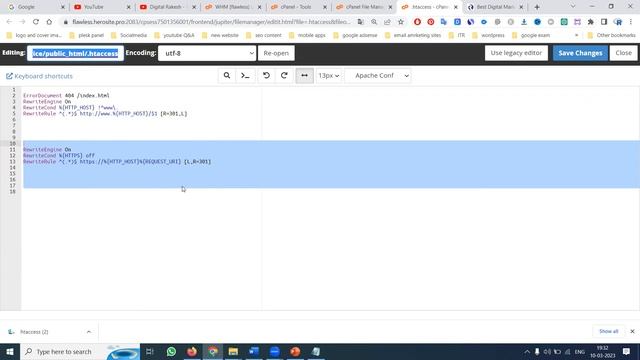Open a new browser tab
This screenshot has width=640, height=360.
537,7
